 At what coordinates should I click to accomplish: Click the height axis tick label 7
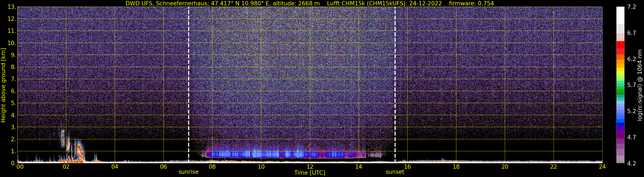(x=14, y=79)
